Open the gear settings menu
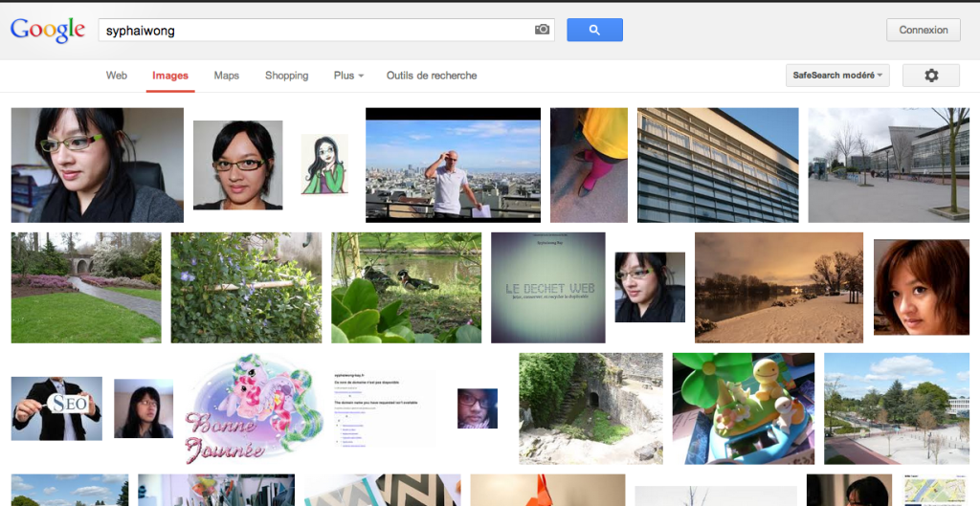980x506 pixels. [930, 76]
